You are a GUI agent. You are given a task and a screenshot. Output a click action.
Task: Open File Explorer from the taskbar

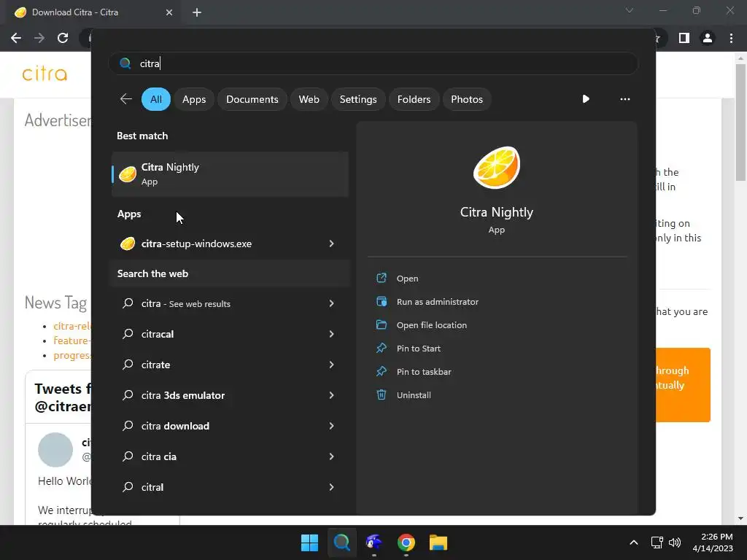coord(438,542)
